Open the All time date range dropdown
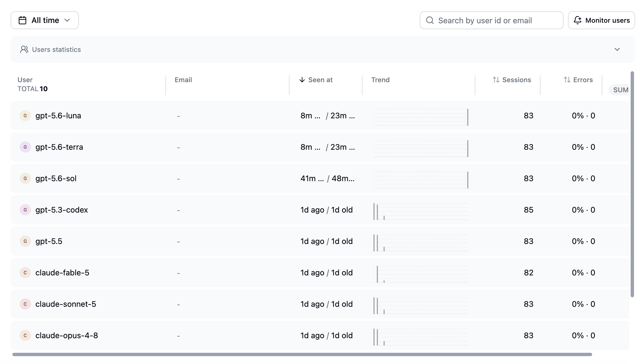Viewport: 643px width, 364px height. [x=45, y=20]
